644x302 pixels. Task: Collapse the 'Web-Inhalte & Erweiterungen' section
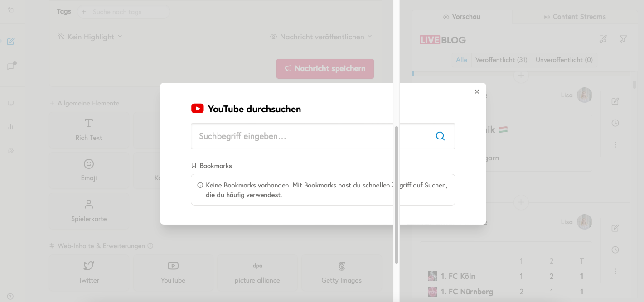click(x=97, y=246)
